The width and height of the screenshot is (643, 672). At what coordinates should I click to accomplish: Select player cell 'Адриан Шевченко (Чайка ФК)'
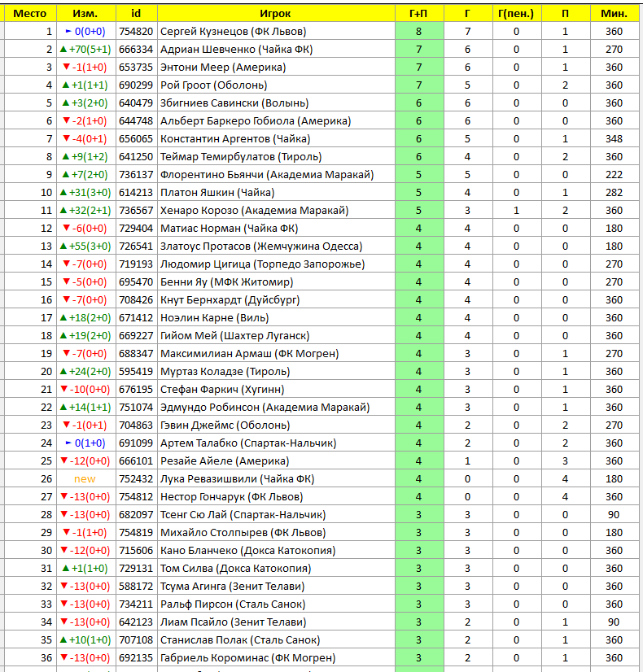click(276, 50)
